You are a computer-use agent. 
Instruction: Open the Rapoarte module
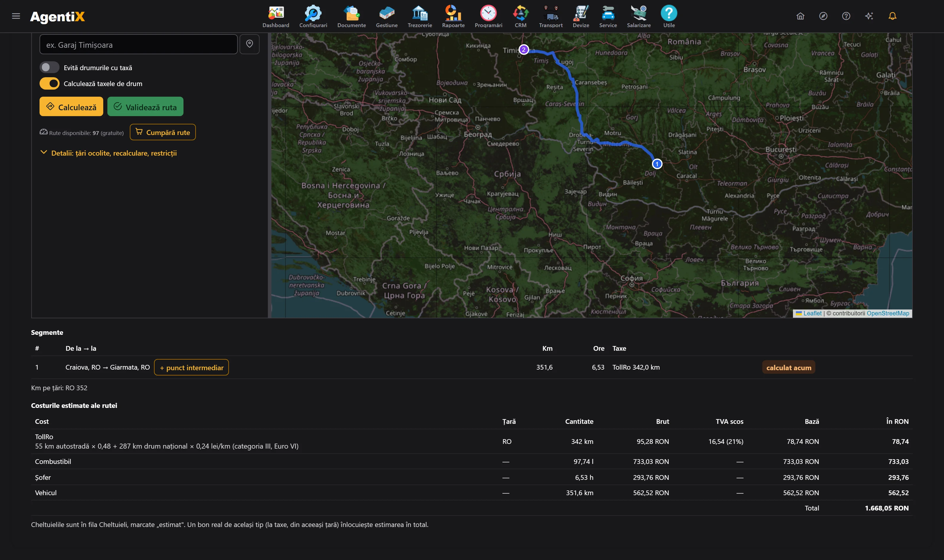click(453, 17)
